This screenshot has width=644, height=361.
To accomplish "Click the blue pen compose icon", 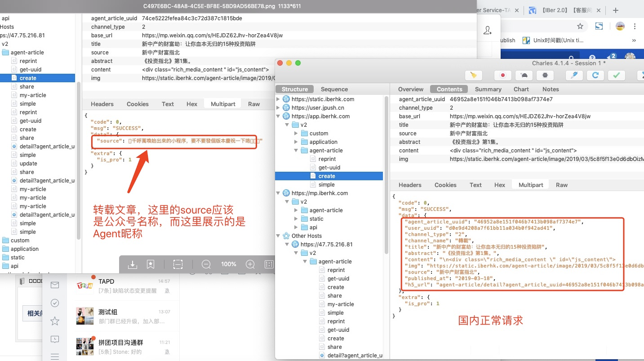I will click(574, 75).
